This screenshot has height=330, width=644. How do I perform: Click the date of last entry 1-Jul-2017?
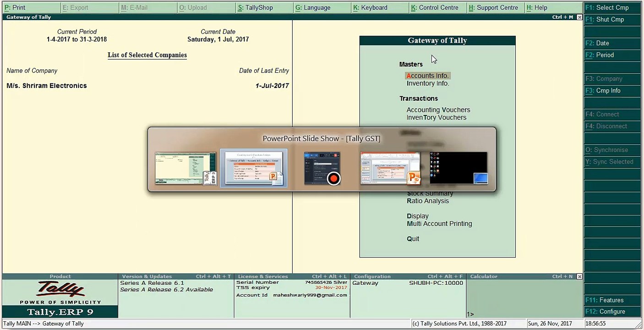coord(272,86)
